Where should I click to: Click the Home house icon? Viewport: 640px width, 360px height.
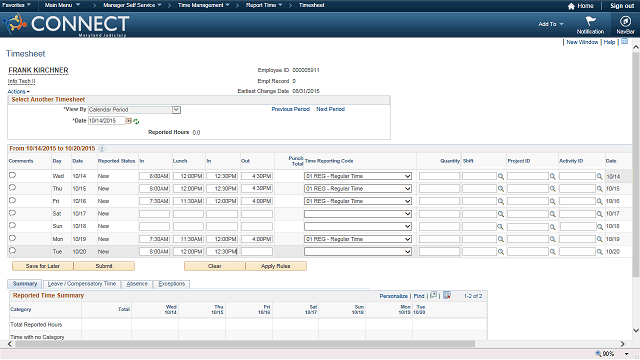(571, 6)
